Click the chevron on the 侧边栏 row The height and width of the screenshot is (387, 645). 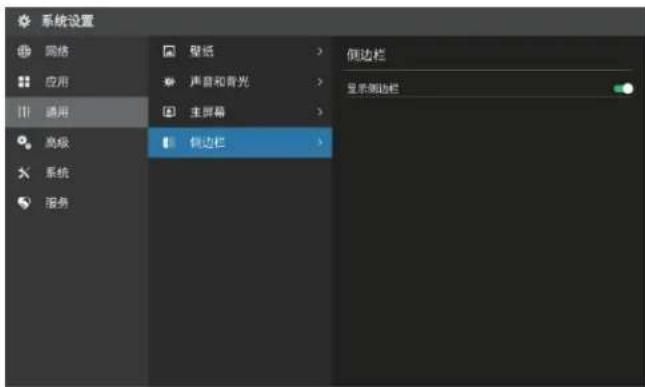pyautogui.click(x=320, y=142)
